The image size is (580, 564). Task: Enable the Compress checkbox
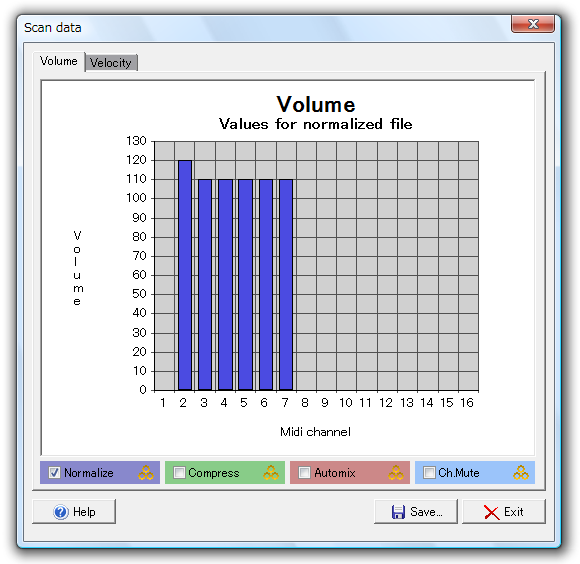click(179, 473)
